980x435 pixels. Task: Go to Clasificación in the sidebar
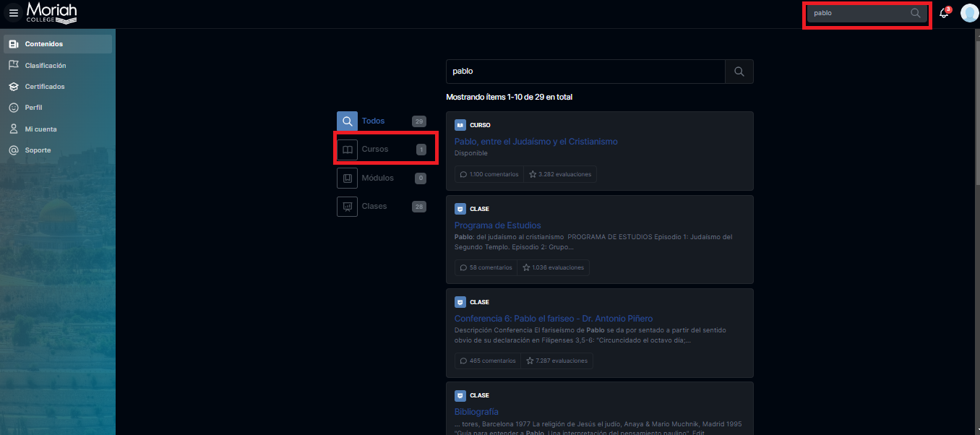coord(45,66)
